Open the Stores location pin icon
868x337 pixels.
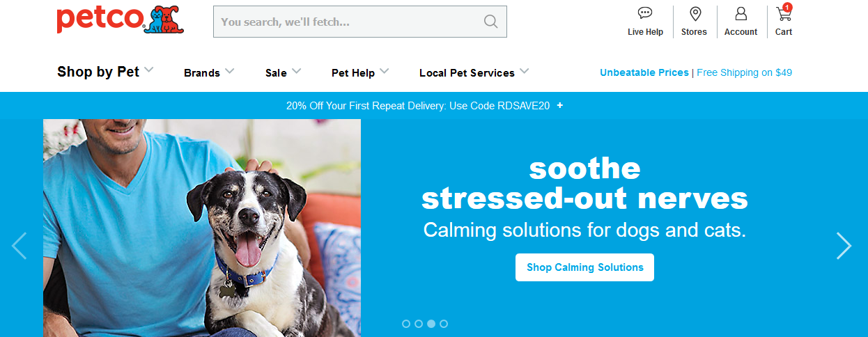pyautogui.click(x=695, y=13)
